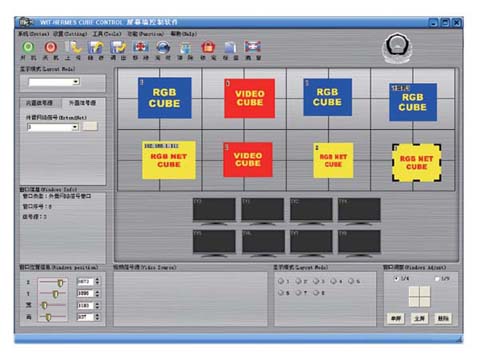Click the red padlock toolbar icon

coord(208,47)
